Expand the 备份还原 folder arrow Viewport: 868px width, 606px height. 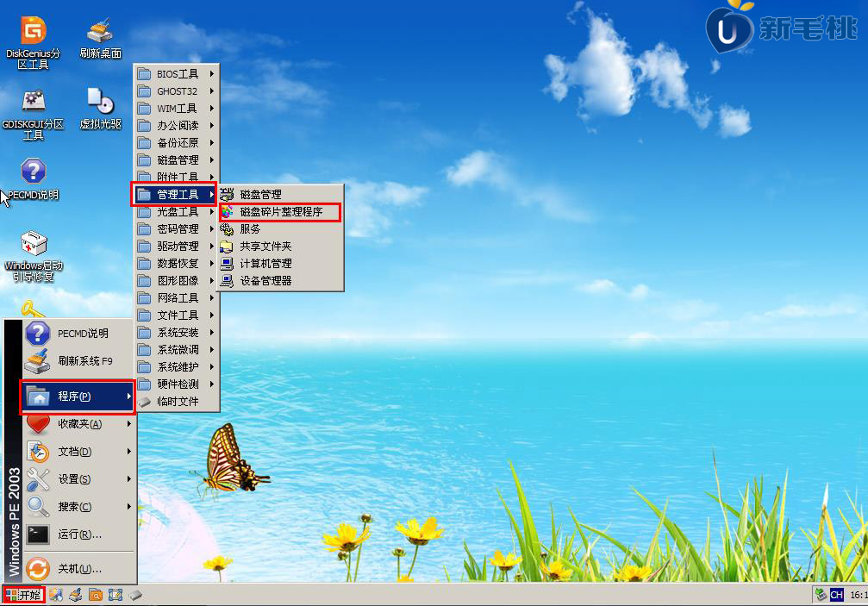(212, 142)
